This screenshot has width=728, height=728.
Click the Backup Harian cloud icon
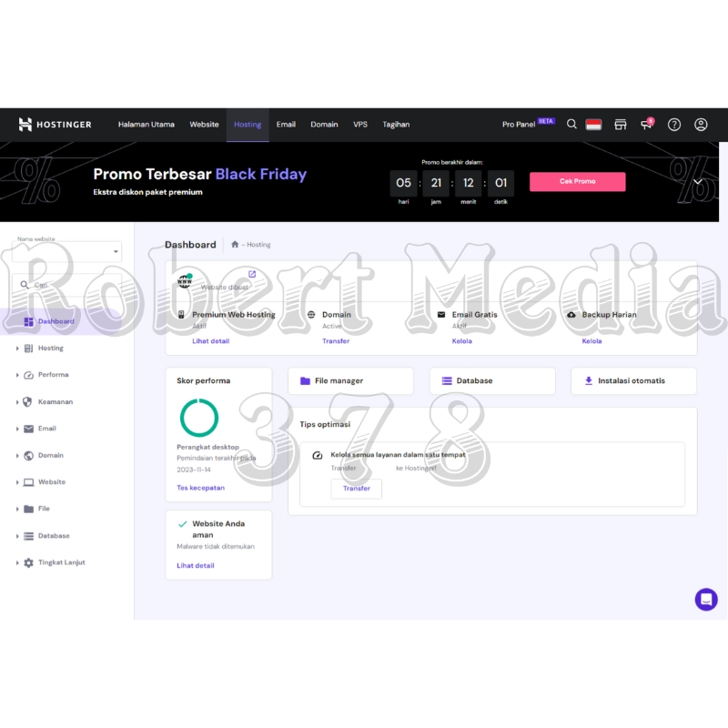pos(571,315)
